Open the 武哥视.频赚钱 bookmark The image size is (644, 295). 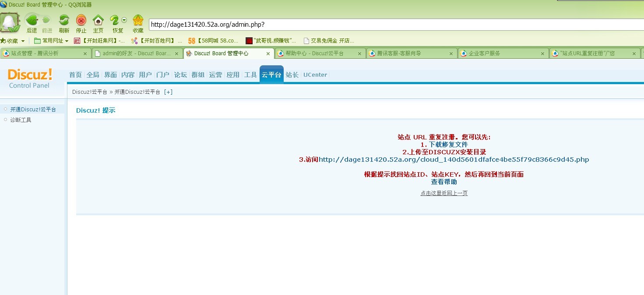click(x=271, y=41)
